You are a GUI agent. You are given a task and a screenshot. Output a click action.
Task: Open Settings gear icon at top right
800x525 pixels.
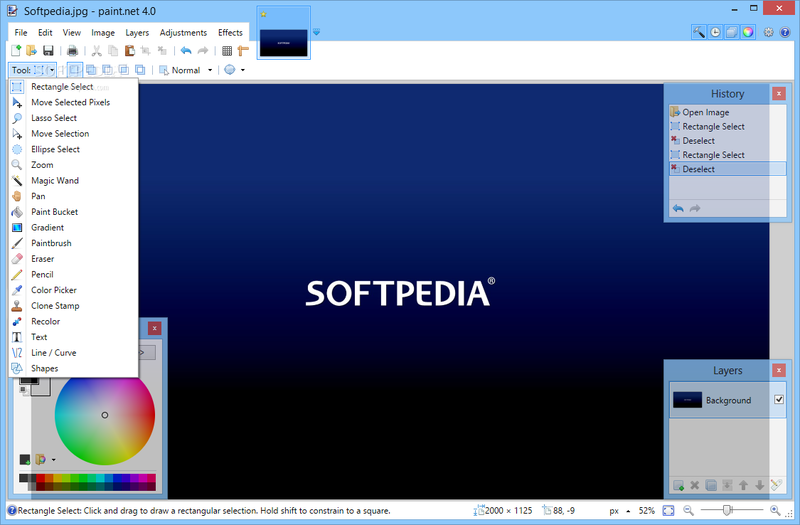click(768, 32)
